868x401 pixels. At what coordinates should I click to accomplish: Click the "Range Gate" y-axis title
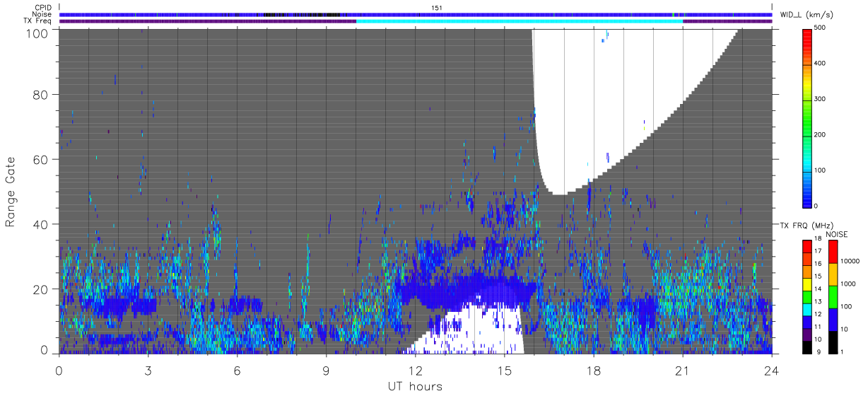click(11, 192)
